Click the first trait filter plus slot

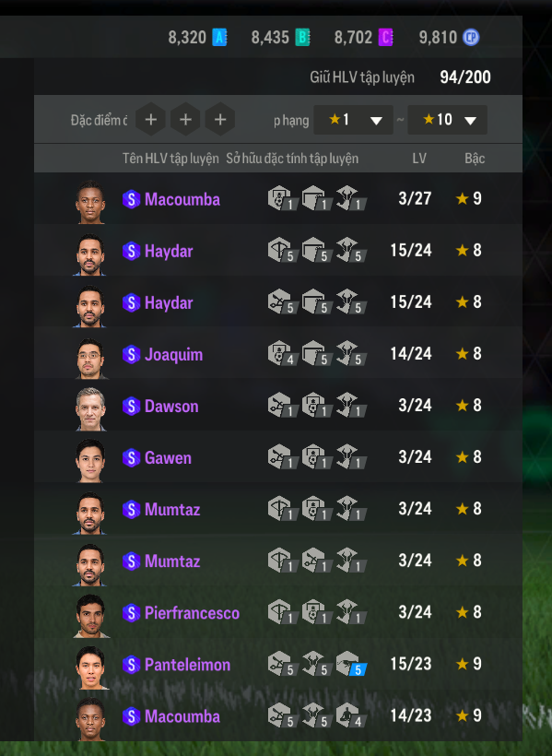150,119
